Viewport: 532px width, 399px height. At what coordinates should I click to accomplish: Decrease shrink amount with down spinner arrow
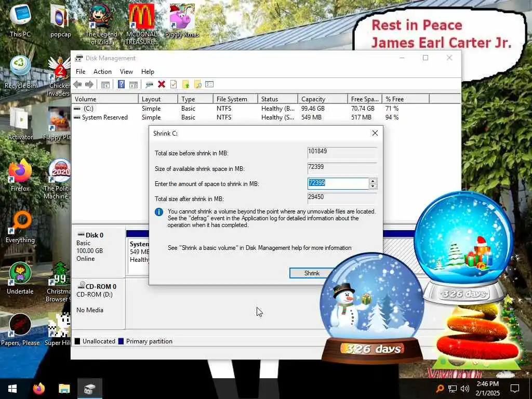click(373, 186)
